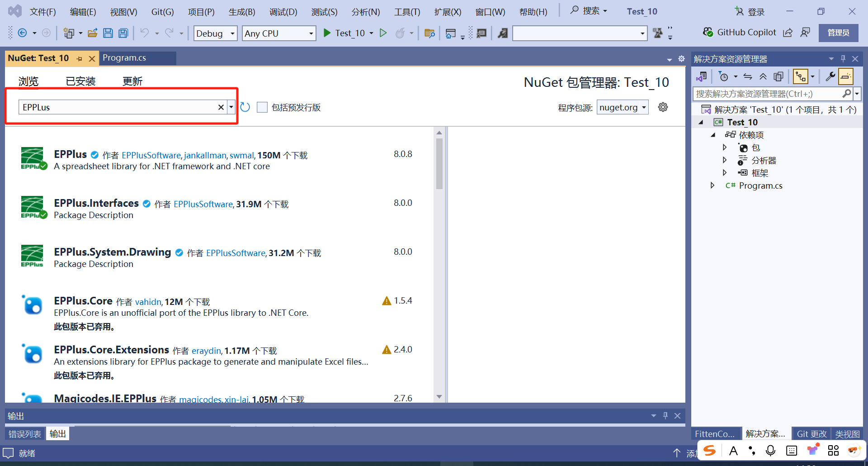The image size is (868, 466).
Task: Refresh the NuGet package search results
Action: tap(245, 107)
